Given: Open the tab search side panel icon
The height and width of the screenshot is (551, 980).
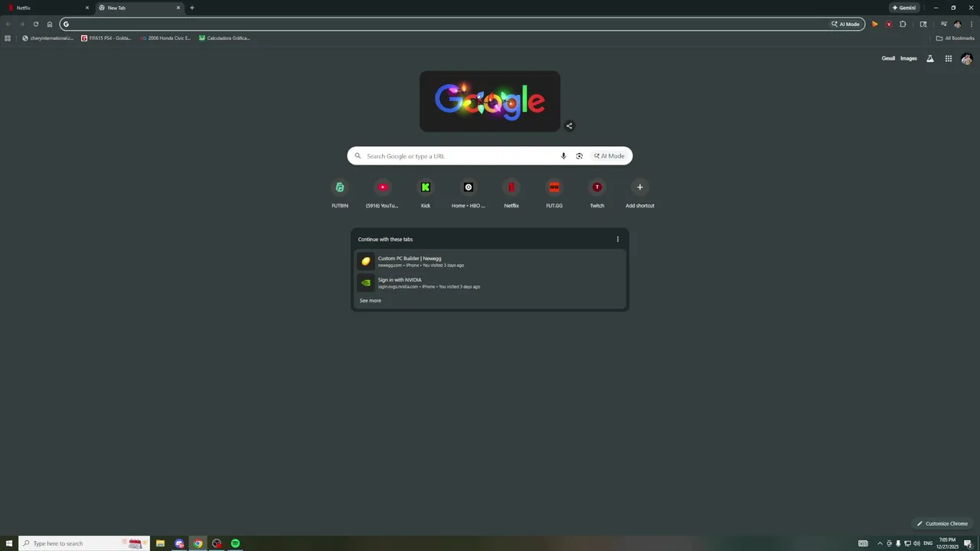Looking at the screenshot, I should pos(923,24).
